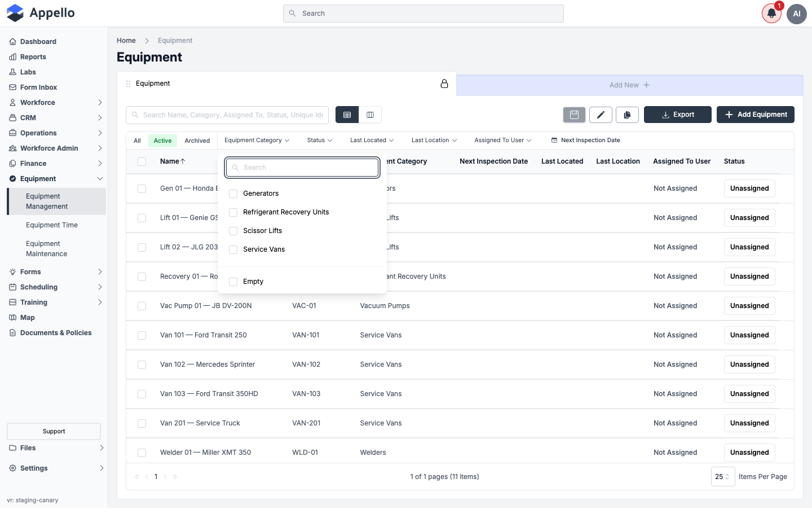Click the Add New tab area
This screenshot has height=518, width=812.
click(x=630, y=85)
